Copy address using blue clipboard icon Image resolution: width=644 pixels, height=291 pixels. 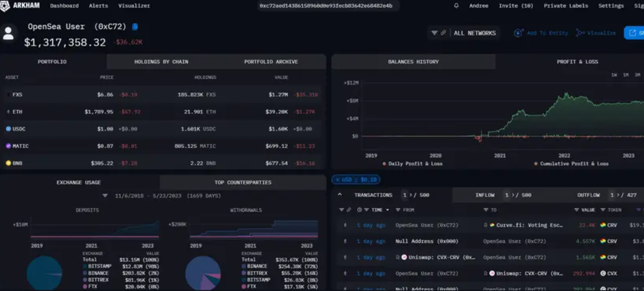pos(135,27)
